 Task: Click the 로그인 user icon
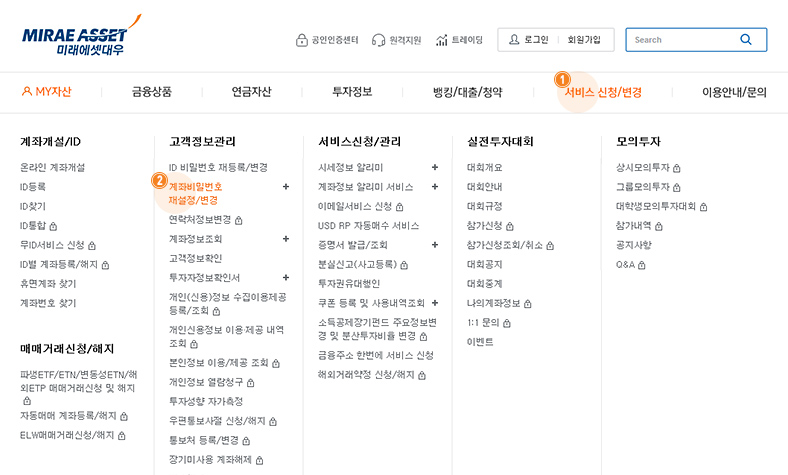(512, 40)
